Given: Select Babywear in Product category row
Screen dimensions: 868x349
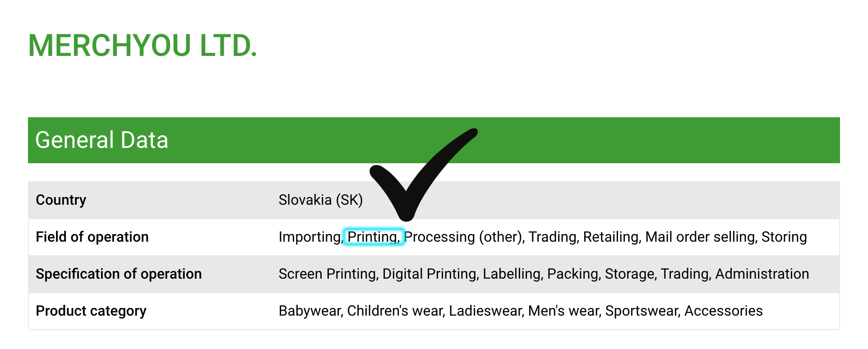Looking at the screenshot, I should tap(309, 311).
